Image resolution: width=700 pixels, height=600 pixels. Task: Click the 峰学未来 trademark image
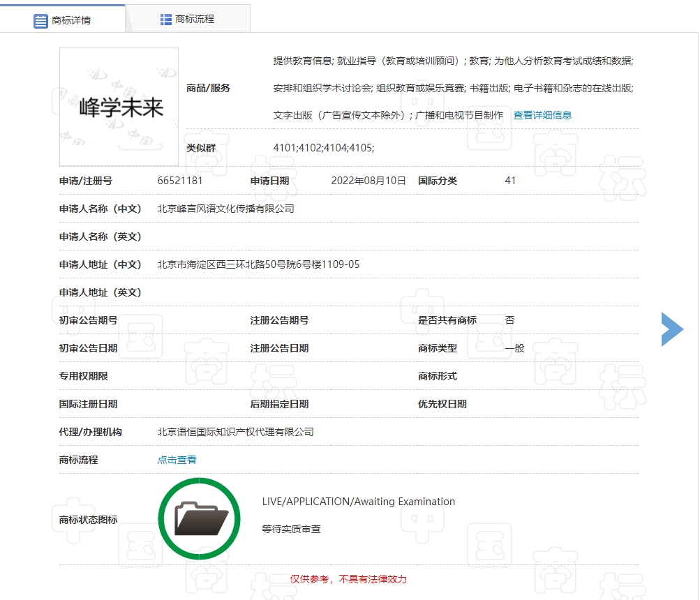119,106
